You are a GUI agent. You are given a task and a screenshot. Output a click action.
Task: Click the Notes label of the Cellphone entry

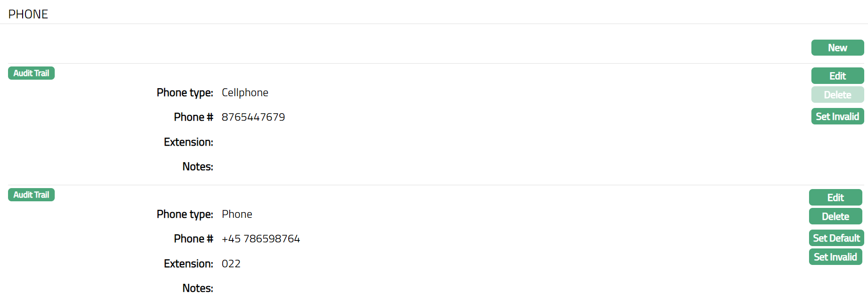tap(198, 166)
